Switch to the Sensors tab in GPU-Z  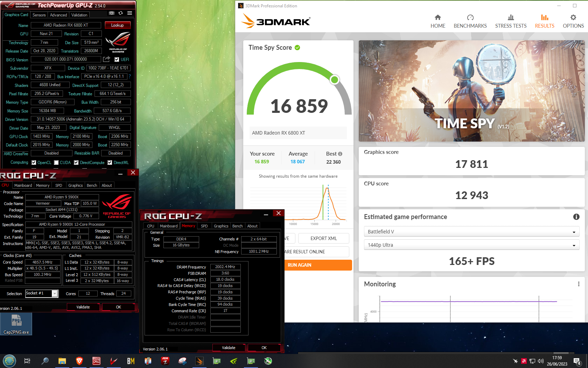point(39,15)
